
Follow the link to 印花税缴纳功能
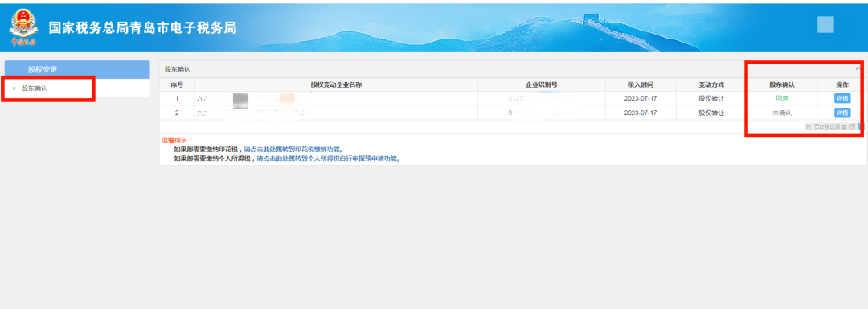[293, 150]
